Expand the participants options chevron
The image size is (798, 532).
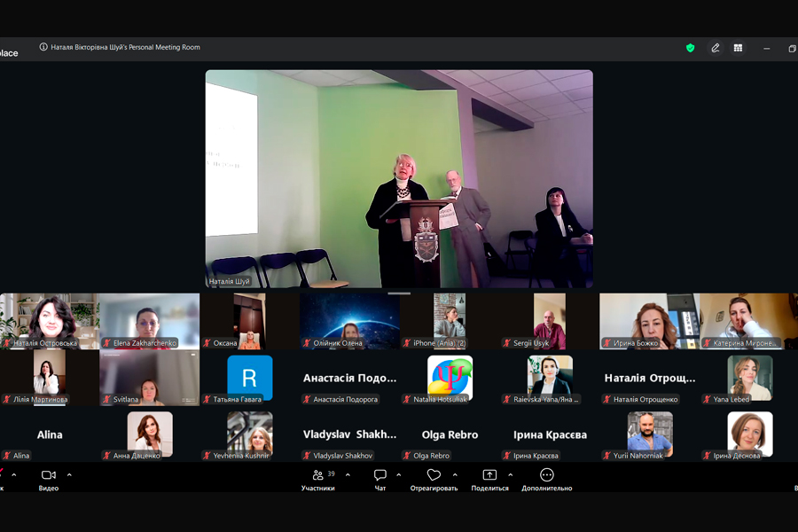coord(348,474)
